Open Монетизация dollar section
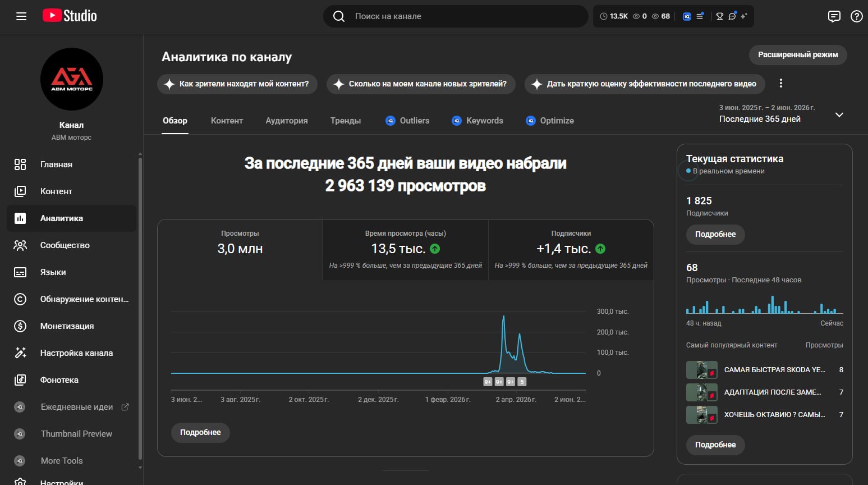Screen dimensions: 868x485 (x=71, y=326)
